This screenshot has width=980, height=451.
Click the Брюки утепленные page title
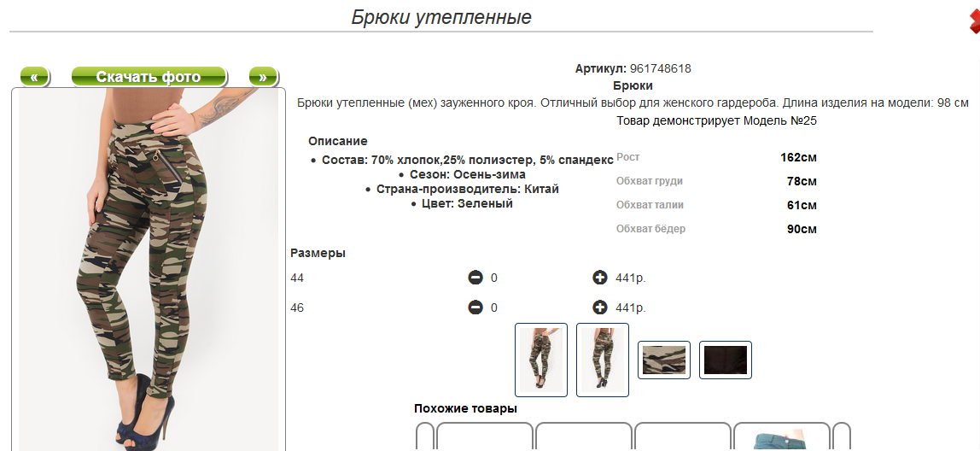click(441, 17)
